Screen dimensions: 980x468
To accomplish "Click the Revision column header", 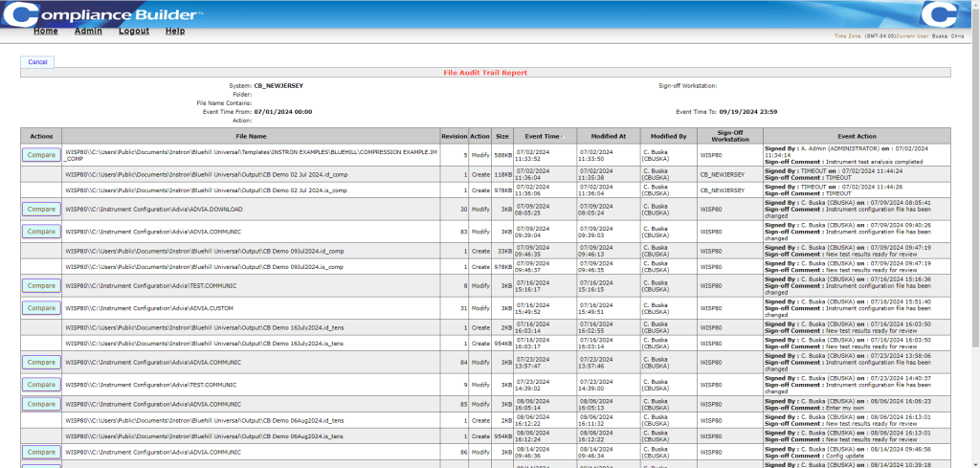I will point(454,136).
